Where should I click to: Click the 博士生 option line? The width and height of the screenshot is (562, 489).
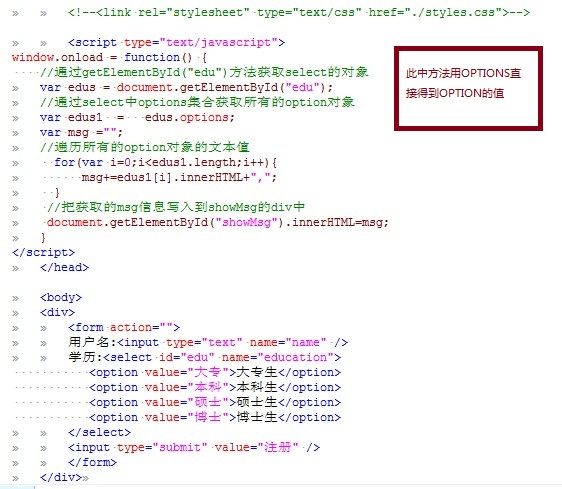click(215, 418)
